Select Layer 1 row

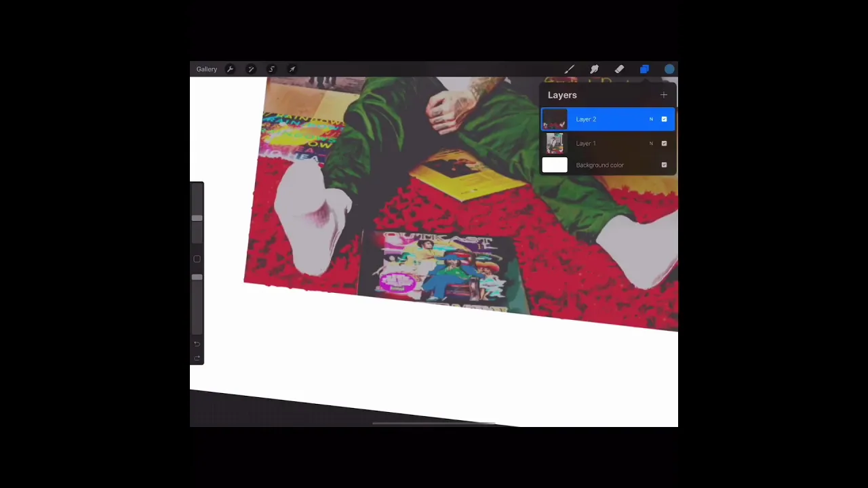pyautogui.click(x=608, y=143)
